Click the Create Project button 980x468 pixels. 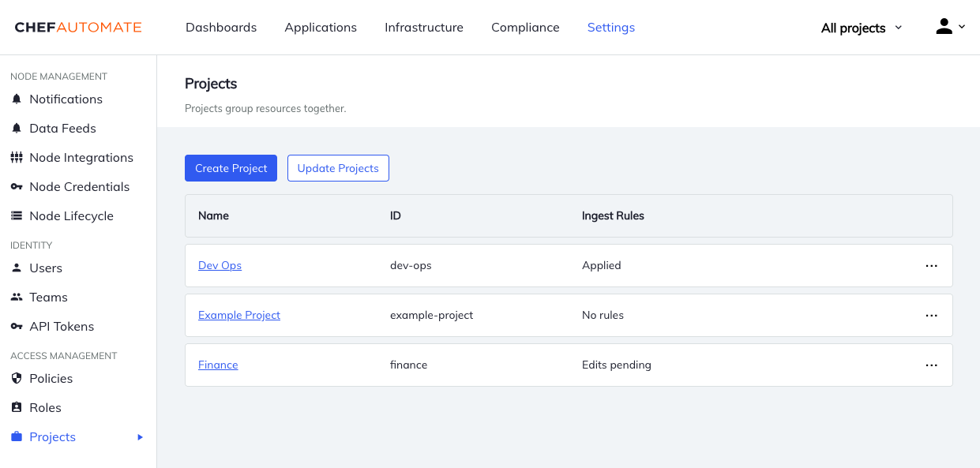[231, 167]
